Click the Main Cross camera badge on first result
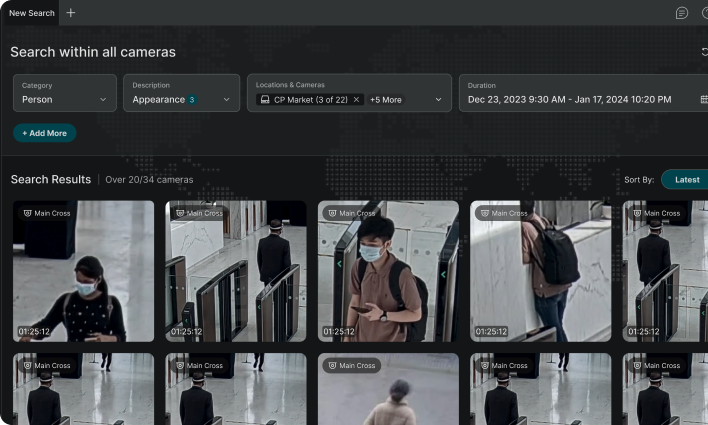 point(46,213)
